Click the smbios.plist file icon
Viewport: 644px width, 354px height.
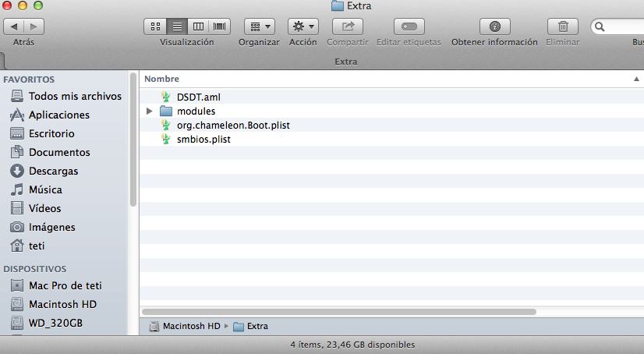166,139
